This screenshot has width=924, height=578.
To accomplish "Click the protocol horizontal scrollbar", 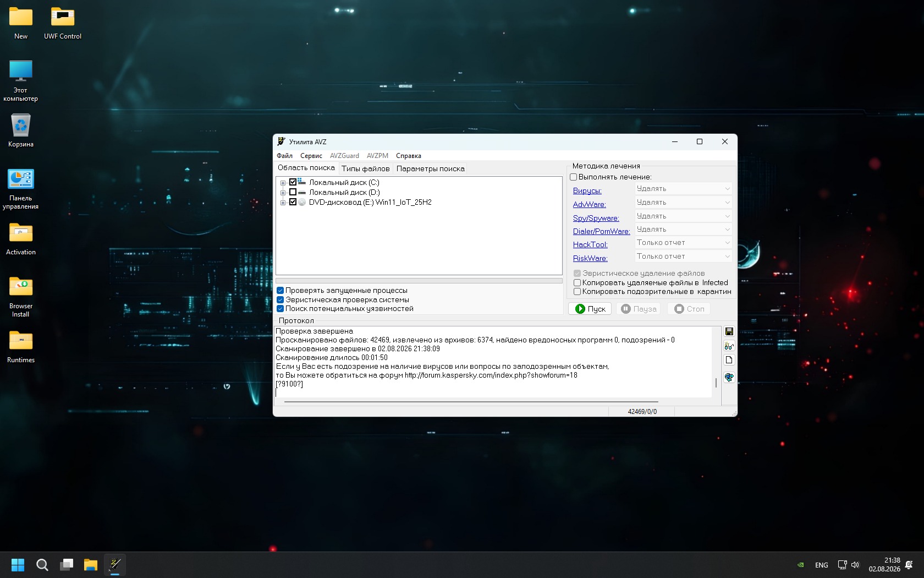I will (471, 402).
